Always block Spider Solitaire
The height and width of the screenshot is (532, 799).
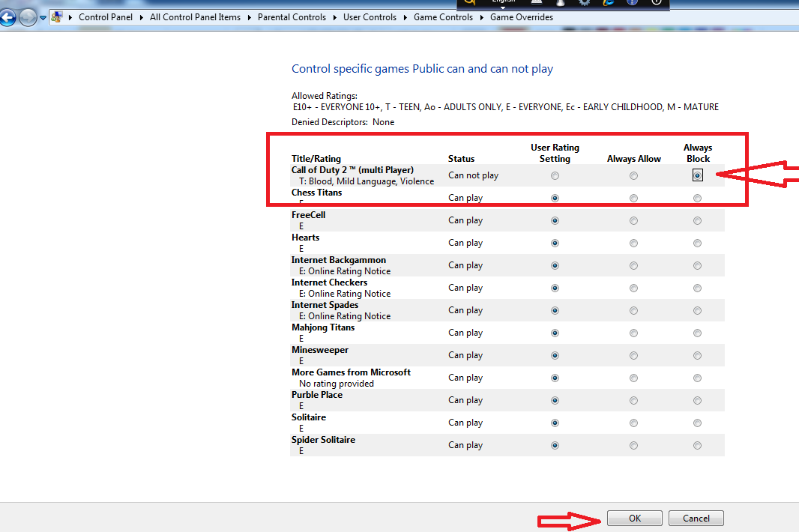coord(697,445)
